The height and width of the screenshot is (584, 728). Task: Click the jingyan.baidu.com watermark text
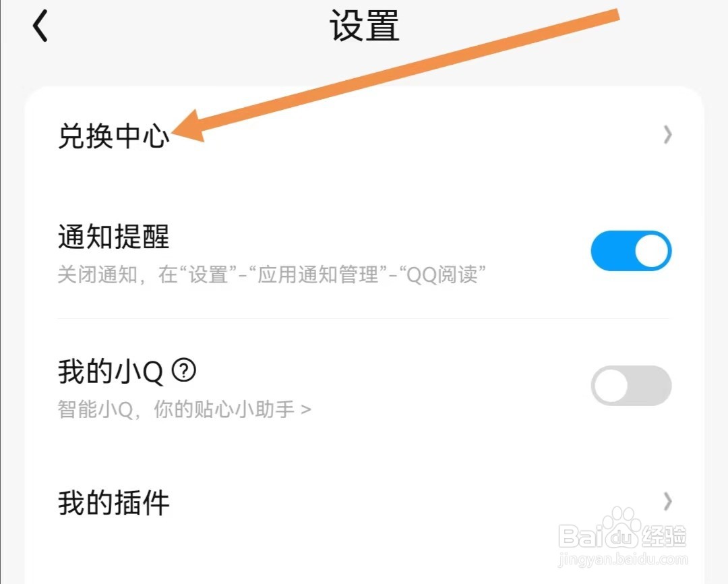pyautogui.click(x=622, y=559)
